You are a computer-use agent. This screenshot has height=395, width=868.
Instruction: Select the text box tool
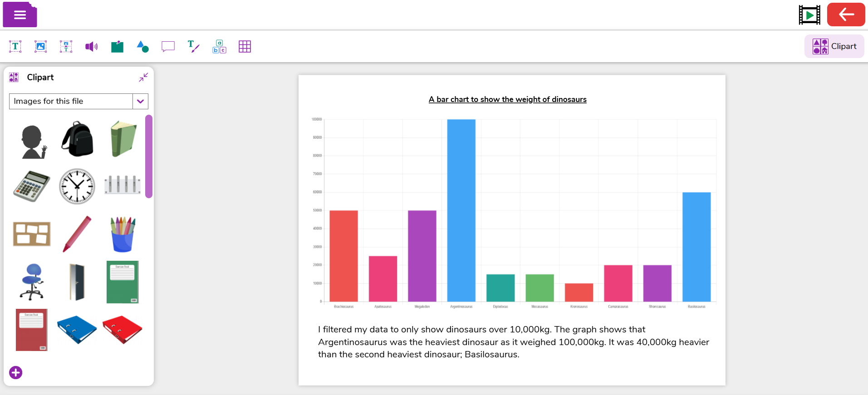pos(15,46)
